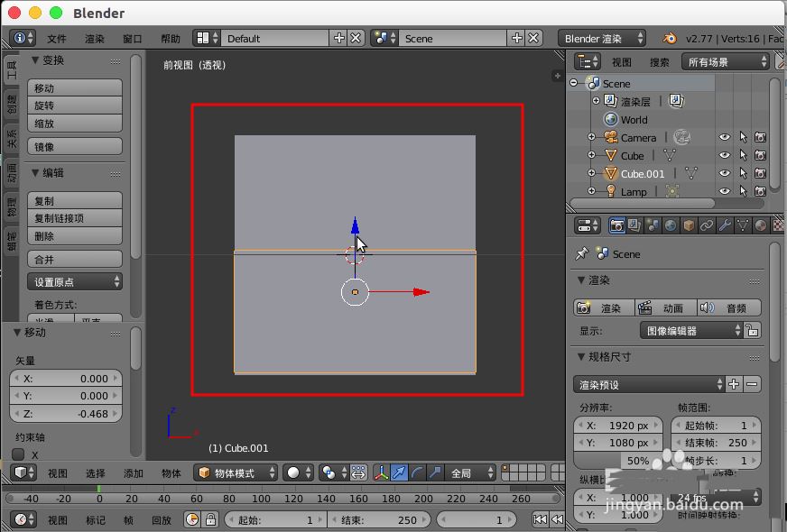Toggle visibility eye for Cube.001 in outliner

[x=725, y=173]
